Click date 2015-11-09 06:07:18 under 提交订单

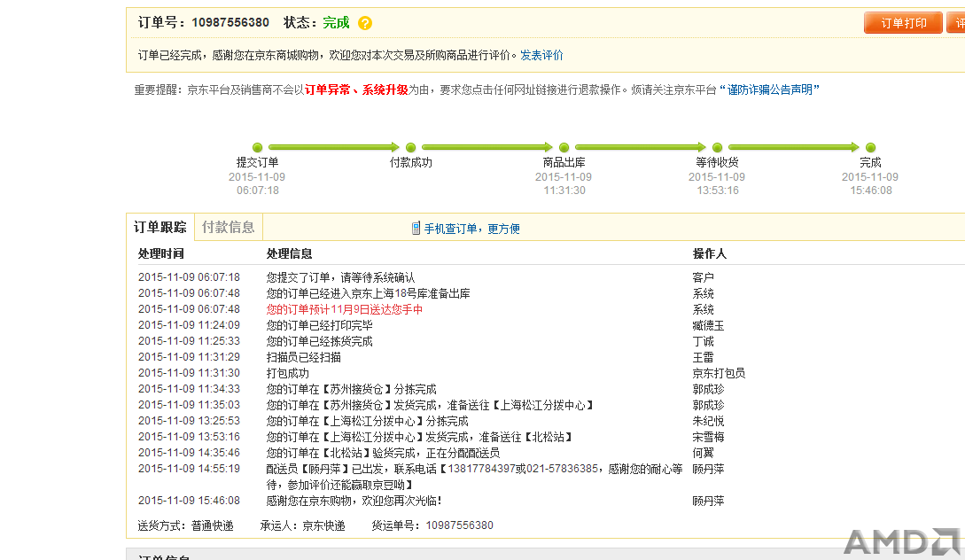[257, 184]
